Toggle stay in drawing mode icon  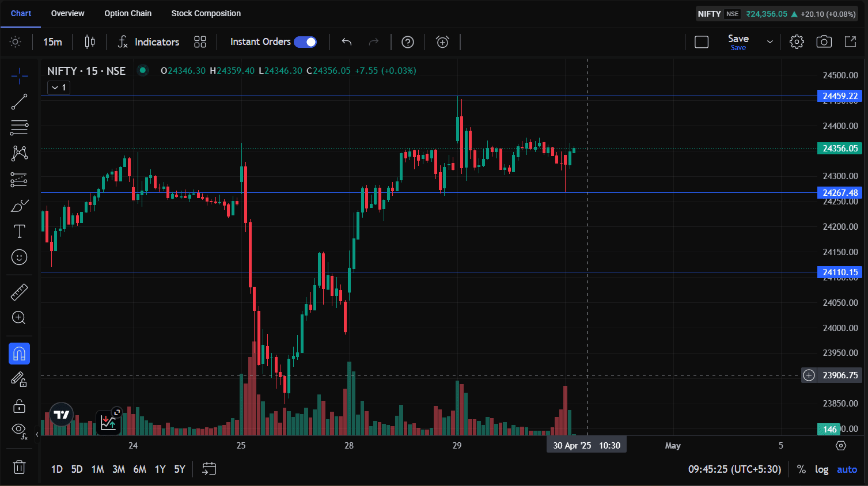[19, 379]
